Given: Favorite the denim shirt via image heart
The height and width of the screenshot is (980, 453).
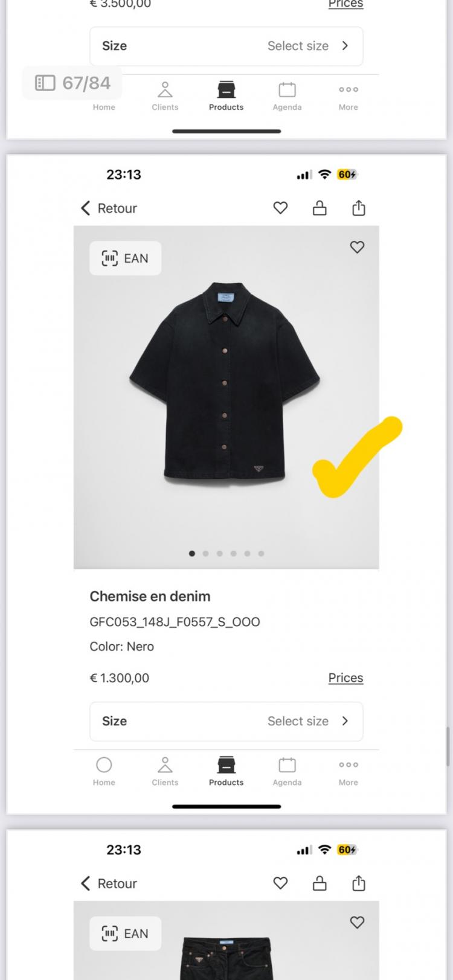Looking at the screenshot, I should point(357,247).
